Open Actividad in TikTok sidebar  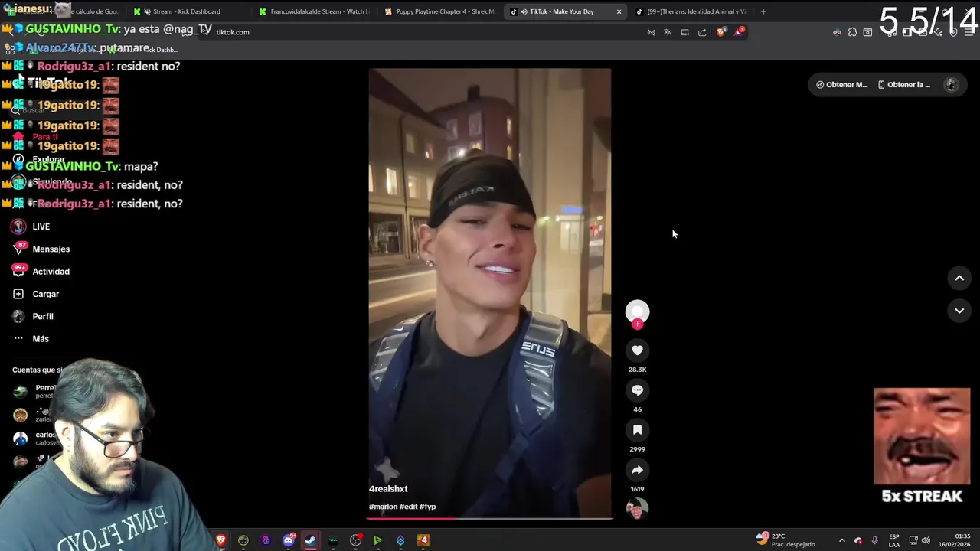tap(41, 272)
